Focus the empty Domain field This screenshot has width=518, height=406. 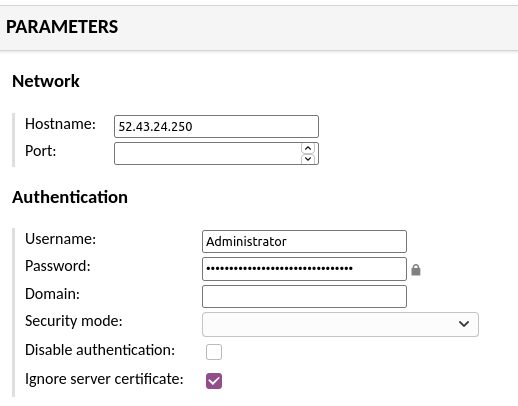pyautogui.click(x=304, y=296)
